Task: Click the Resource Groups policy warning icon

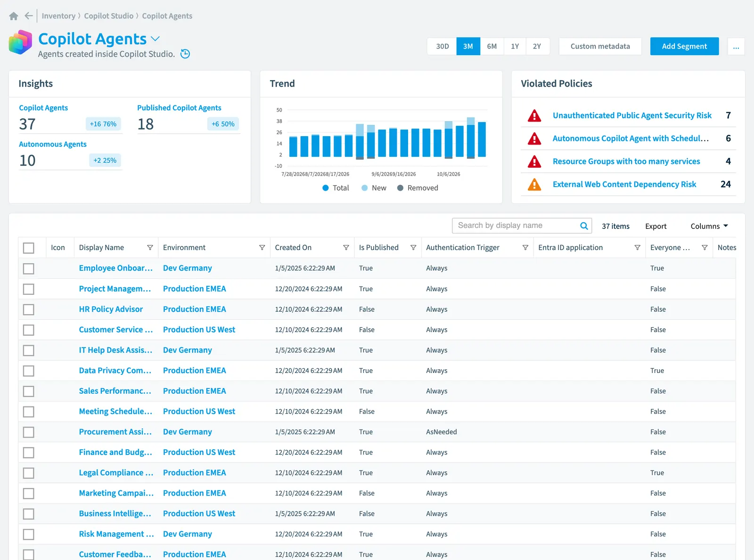Action: pyautogui.click(x=534, y=162)
